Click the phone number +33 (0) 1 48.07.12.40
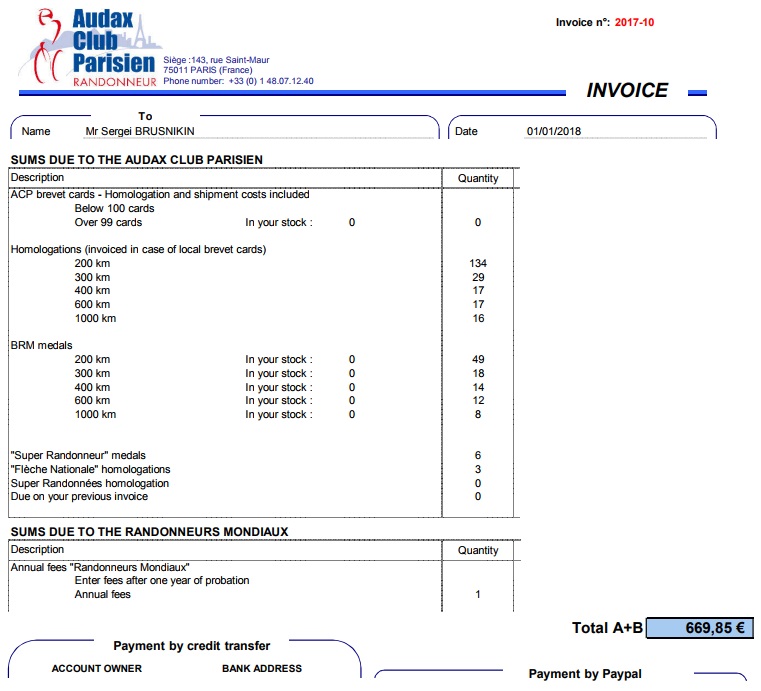The image size is (761, 691). pos(271,81)
